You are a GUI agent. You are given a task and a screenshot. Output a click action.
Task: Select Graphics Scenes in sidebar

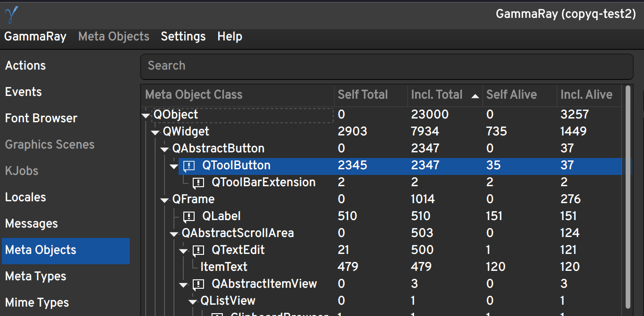coord(66,144)
